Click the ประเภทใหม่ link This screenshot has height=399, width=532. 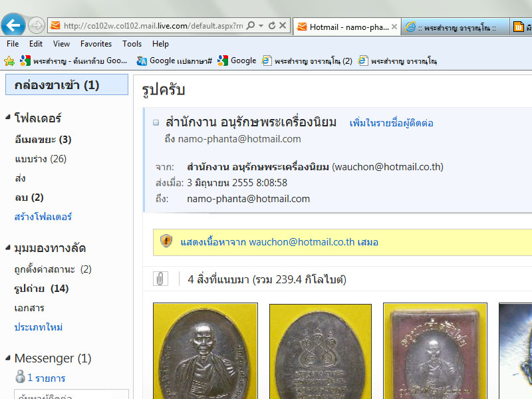pyautogui.click(x=39, y=327)
